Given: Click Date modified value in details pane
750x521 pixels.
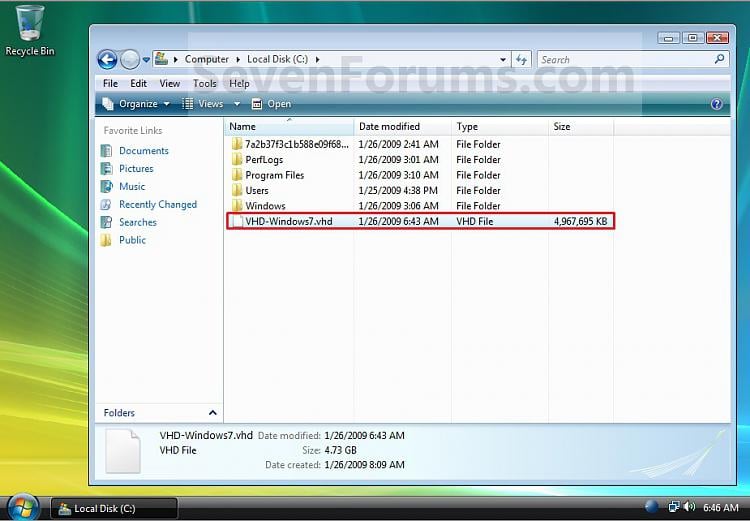Looking at the screenshot, I should (364, 436).
